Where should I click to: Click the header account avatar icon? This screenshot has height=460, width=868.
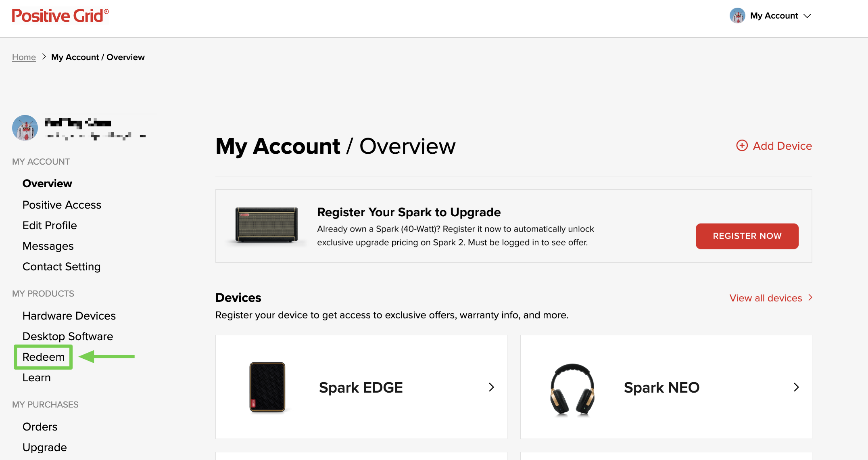[x=737, y=16]
